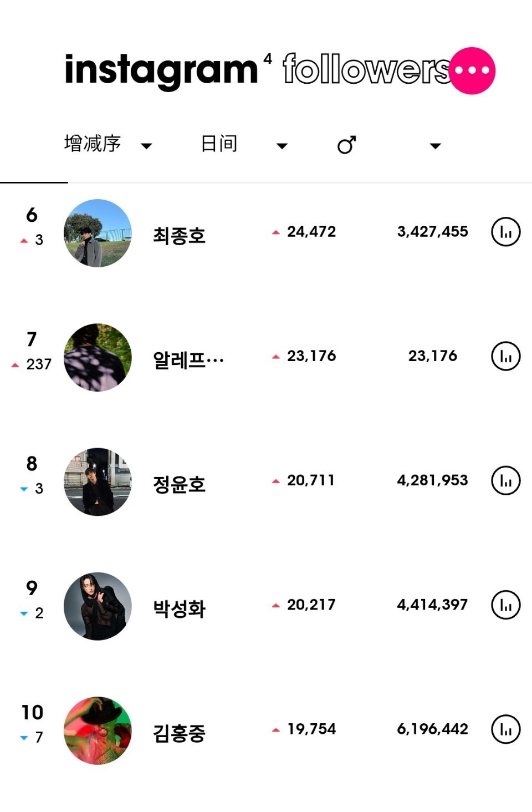The height and width of the screenshot is (812, 532).
Task: Expand the dropdown arrow beside gender symbol
Action: tap(436, 146)
